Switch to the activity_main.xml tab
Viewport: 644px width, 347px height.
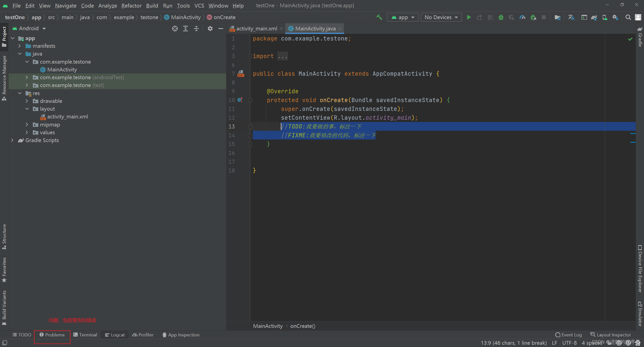point(256,28)
